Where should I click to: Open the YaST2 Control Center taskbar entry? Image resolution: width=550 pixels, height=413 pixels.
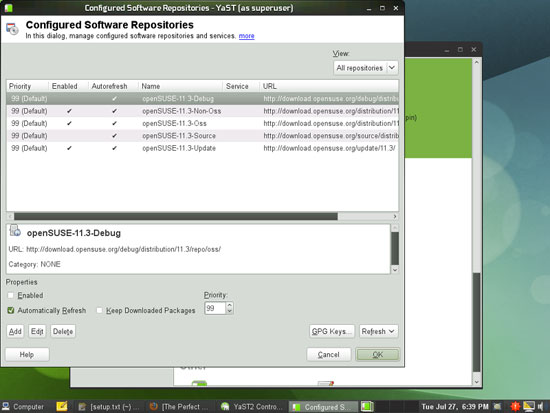(x=252, y=407)
